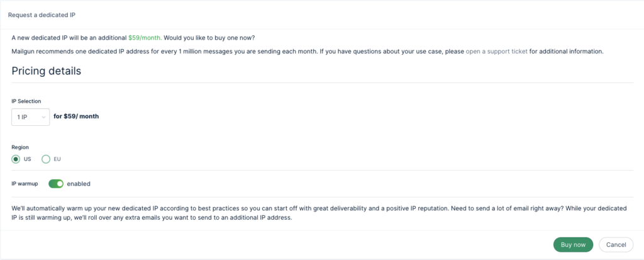Click the IP Selection field label
The width and height of the screenshot is (644, 260).
[26, 101]
